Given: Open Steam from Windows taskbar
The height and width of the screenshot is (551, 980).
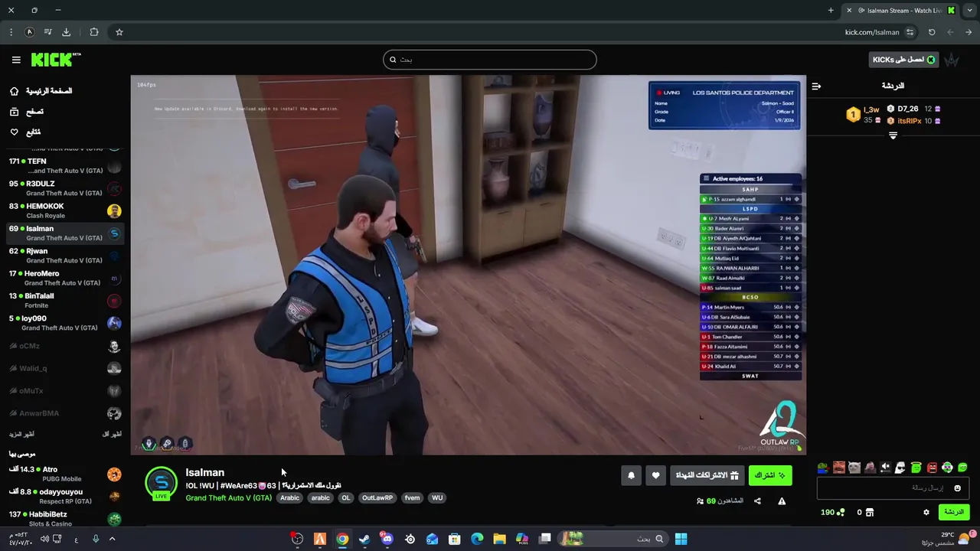Looking at the screenshot, I should point(364,539).
